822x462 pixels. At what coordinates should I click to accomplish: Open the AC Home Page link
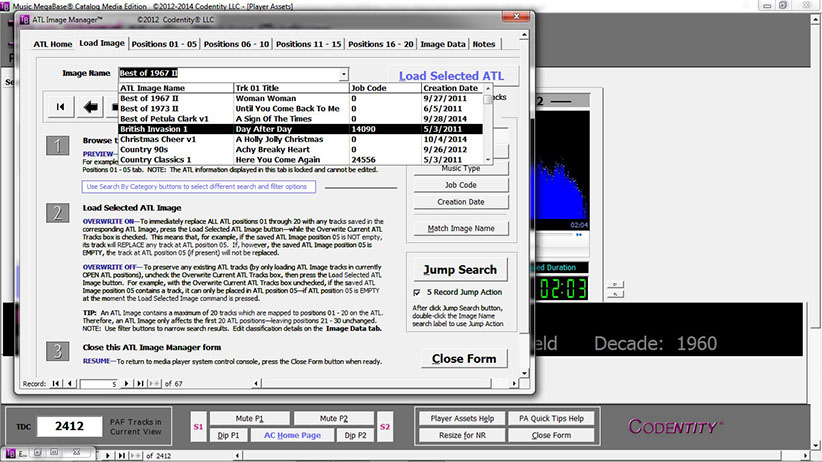pos(291,436)
